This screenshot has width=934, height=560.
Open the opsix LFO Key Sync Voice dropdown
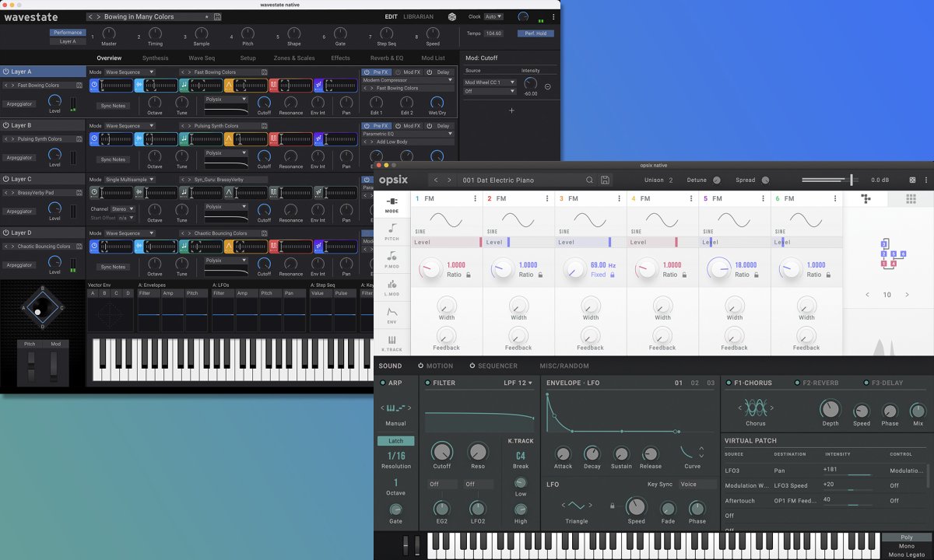[x=697, y=484]
